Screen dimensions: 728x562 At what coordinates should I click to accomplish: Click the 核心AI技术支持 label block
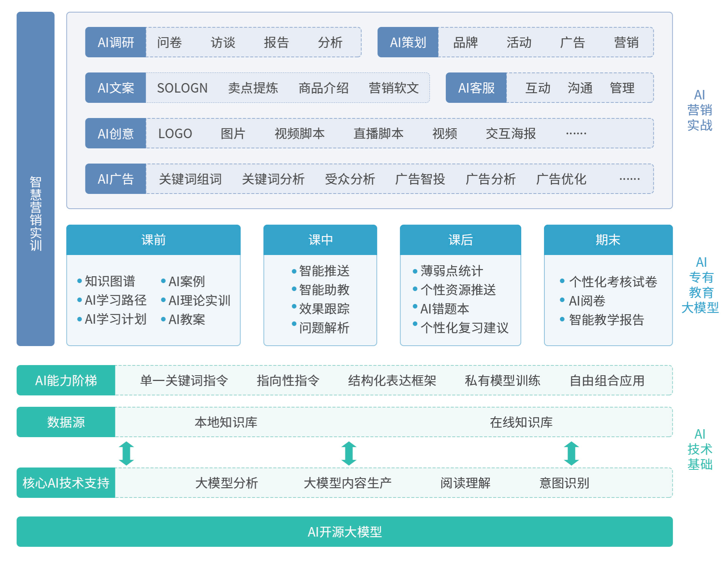point(66,483)
